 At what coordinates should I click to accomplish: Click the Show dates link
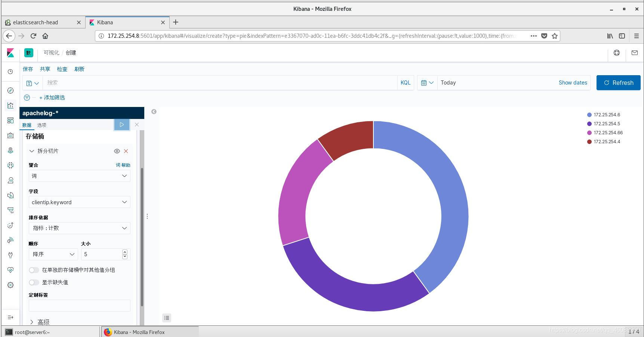click(x=573, y=83)
